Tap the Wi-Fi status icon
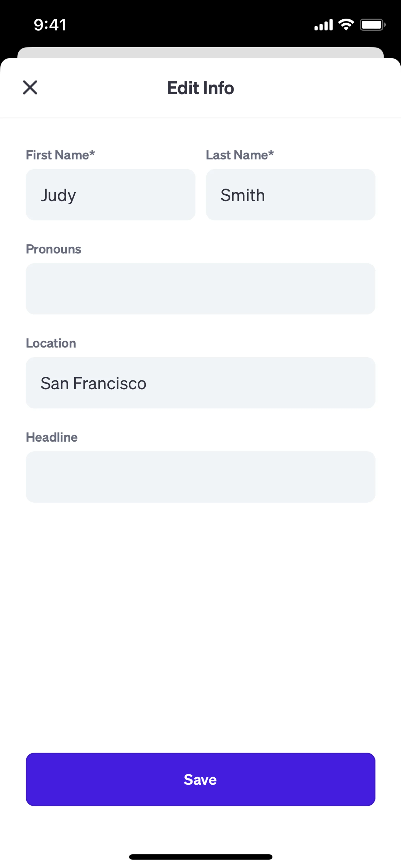This screenshot has height=868, width=401. tap(346, 25)
